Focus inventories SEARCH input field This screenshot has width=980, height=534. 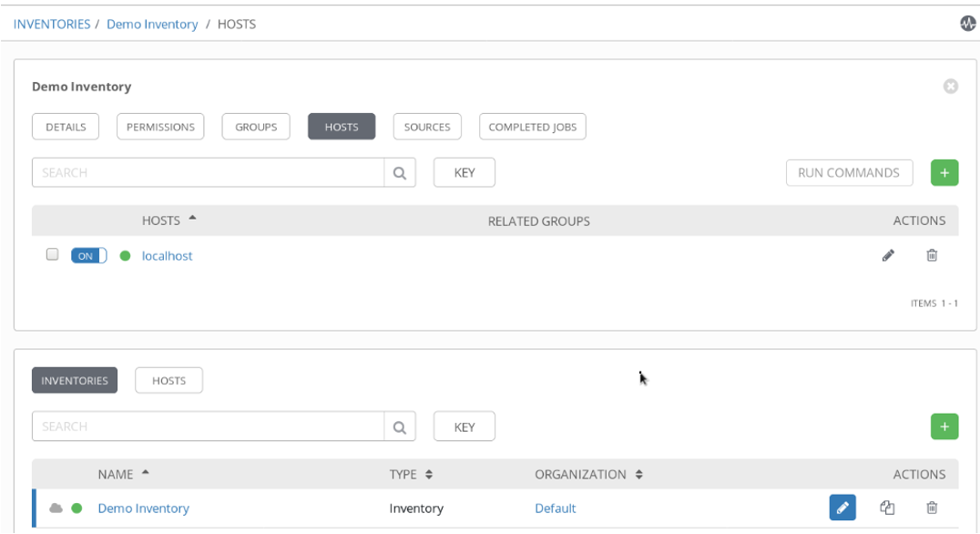(209, 426)
